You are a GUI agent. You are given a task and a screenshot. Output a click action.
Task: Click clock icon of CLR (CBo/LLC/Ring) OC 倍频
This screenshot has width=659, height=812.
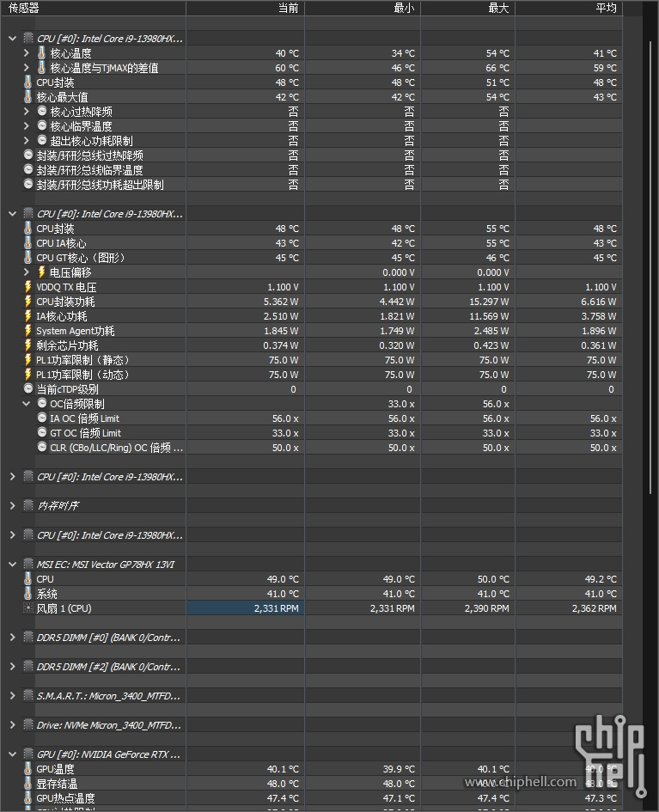coord(42,447)
